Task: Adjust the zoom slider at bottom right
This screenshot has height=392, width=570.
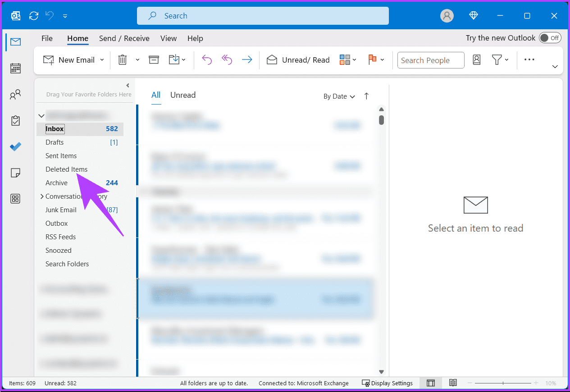Action: tap(502, 383)
